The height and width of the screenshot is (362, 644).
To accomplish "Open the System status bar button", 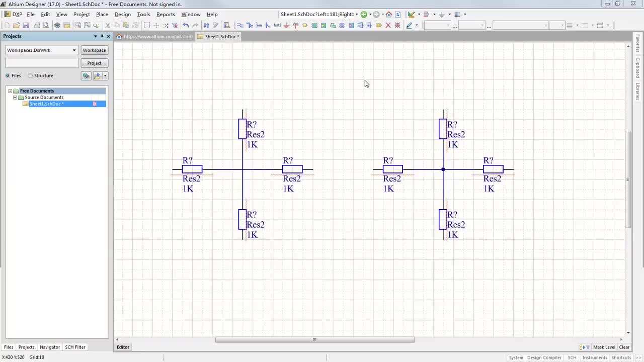I will pyautogui.click(x=516, y=357).
